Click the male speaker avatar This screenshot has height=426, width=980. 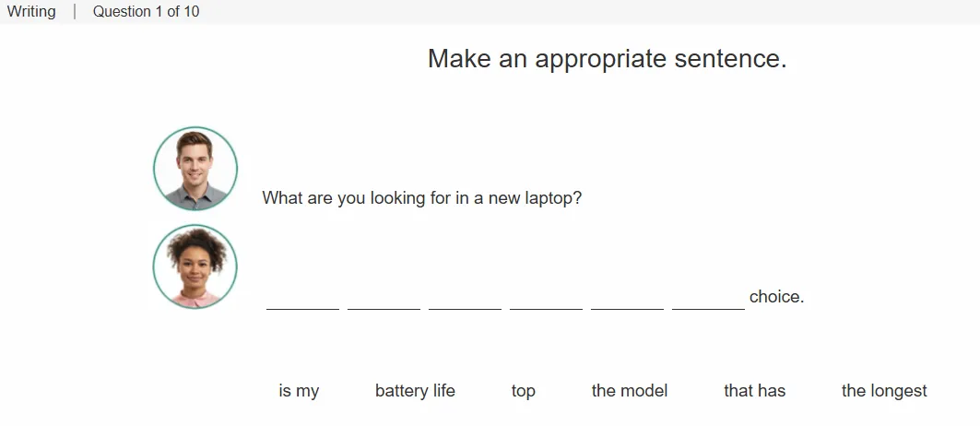click(195, 169)
